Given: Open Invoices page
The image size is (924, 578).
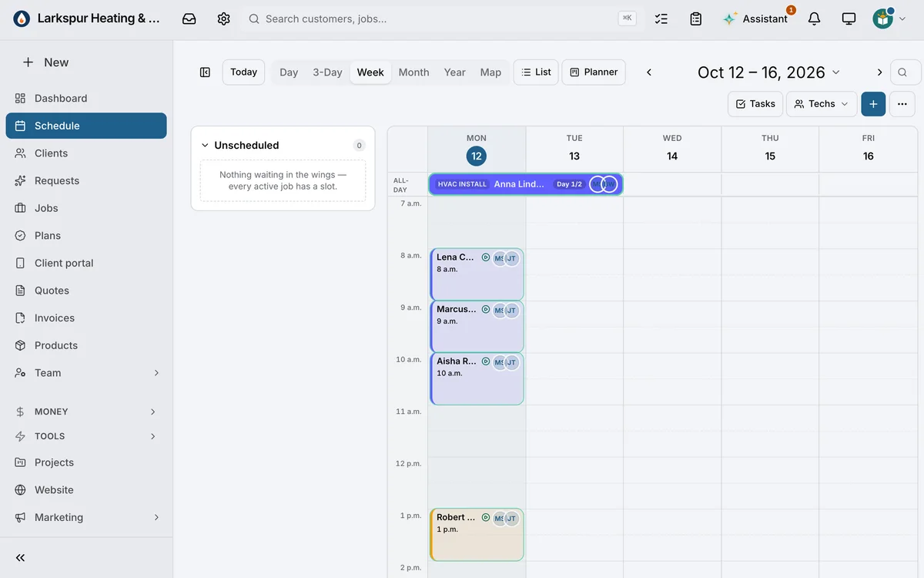Looking at the screenshot, I should coord(86,318).
